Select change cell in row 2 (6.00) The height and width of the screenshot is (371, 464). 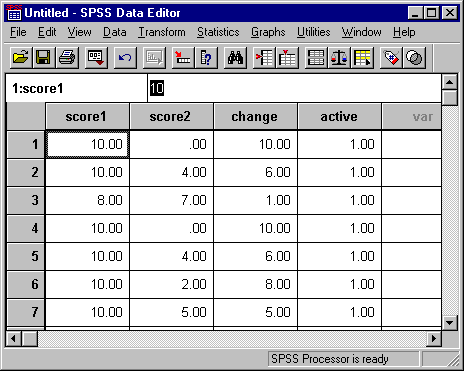(x=255, y=172)
